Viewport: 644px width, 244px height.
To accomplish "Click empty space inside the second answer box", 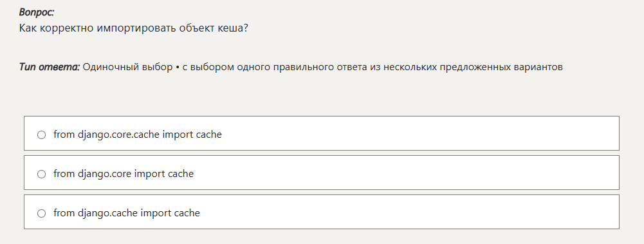I will pyautogui.click(x=410, y=173).
